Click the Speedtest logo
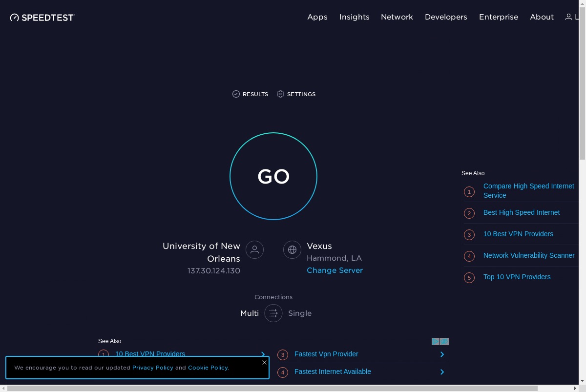The height and width of the screenshot is (392, 586). [x=42, y=18]
